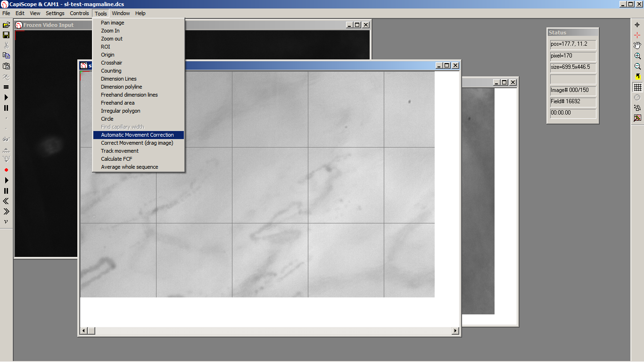Click the Status panel title bar
644x362 pixels.
click(573, 33)
